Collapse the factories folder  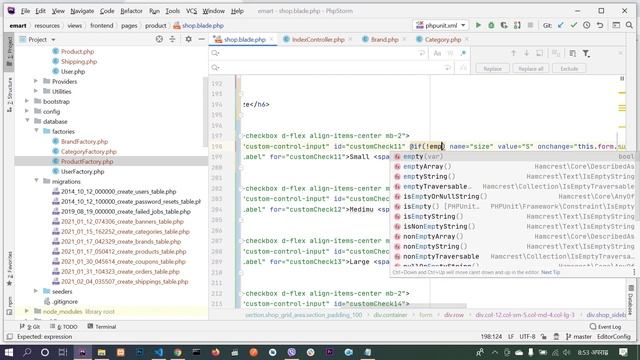36,131
